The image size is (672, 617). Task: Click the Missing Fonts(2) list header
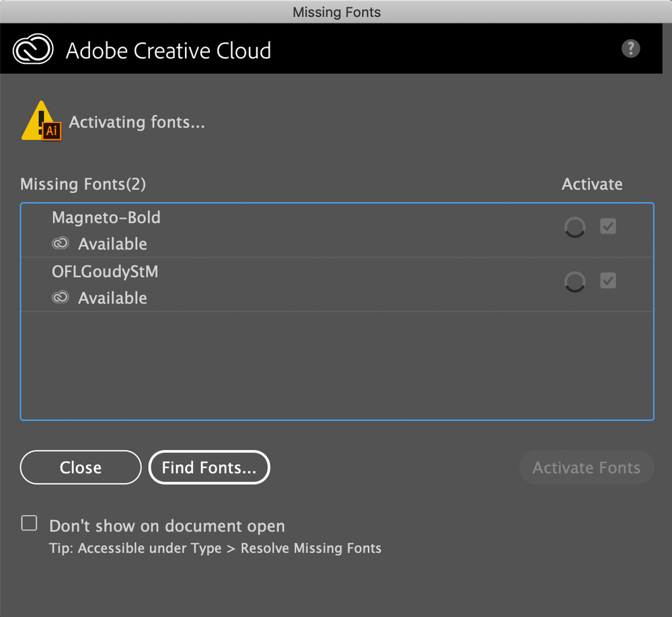[83, 184]
